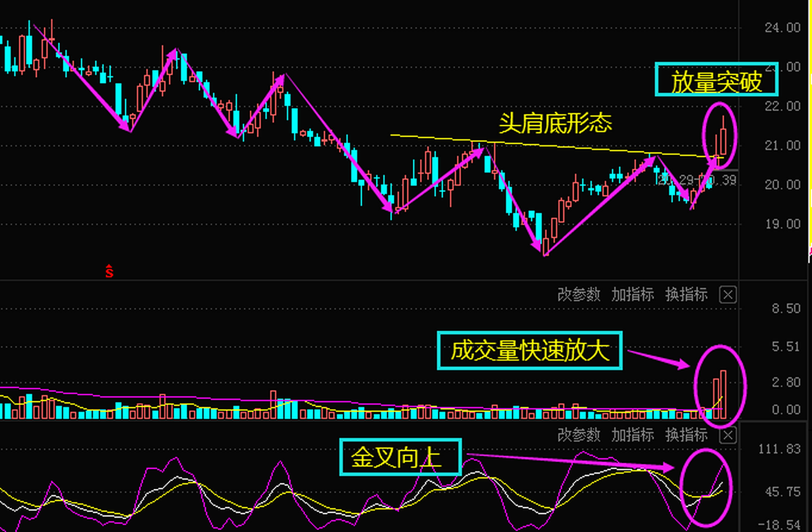Image resolution: width=812 pixels, height=532 pixels.
Task: Close the bottom oscillator panel
Action: pyautogui.click(x=728, y=435)
